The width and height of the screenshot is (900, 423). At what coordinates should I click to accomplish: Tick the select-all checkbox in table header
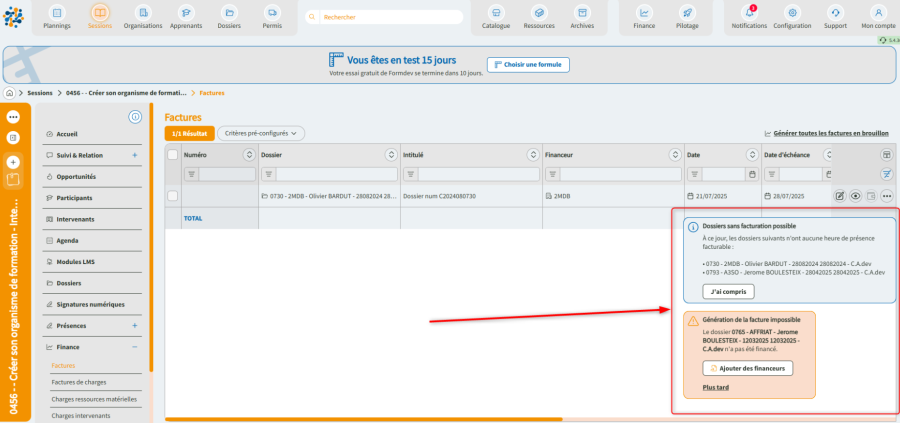[x=173, y=155]
